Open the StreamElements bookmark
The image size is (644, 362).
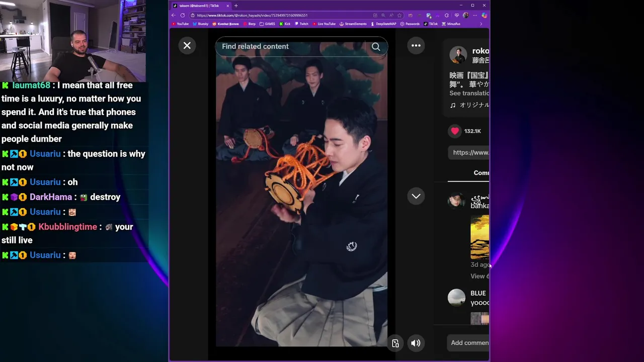[353, 24]
